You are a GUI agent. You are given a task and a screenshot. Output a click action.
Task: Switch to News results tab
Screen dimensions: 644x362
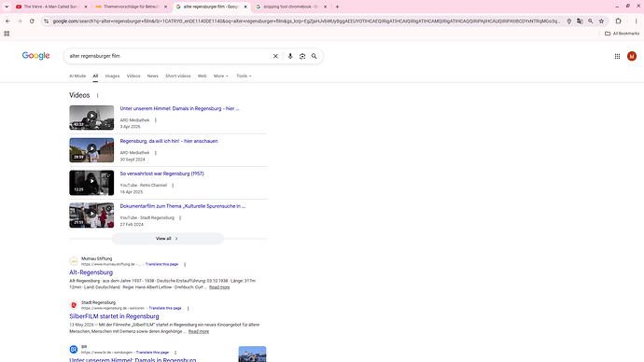[x=152, y=76]
